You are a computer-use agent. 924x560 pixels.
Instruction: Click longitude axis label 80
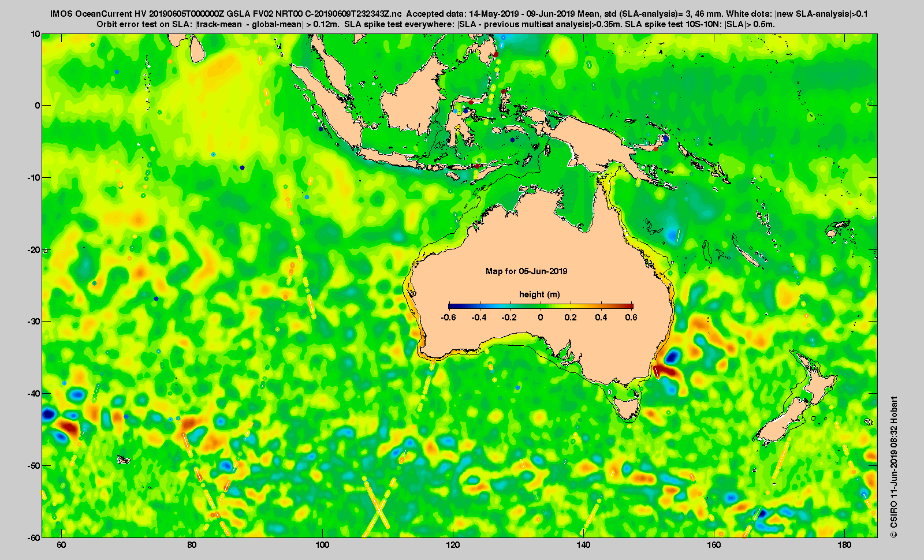click(x=192, y=545)
